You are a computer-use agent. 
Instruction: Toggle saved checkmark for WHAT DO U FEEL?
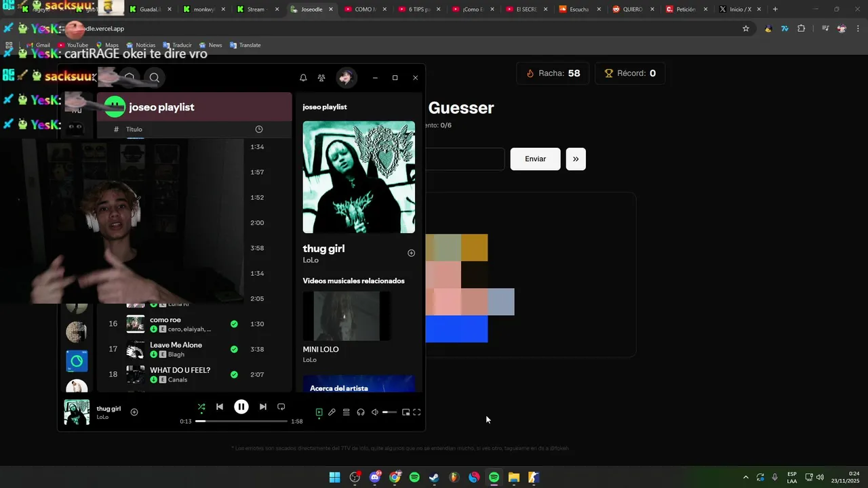pos(234,374)
